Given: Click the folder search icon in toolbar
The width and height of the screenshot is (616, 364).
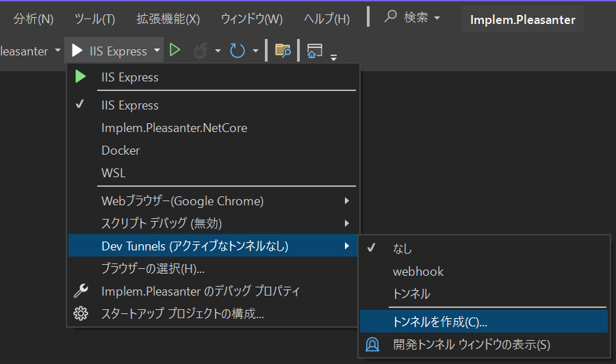Looking at the screenshot, I should (x=283, y=51).
